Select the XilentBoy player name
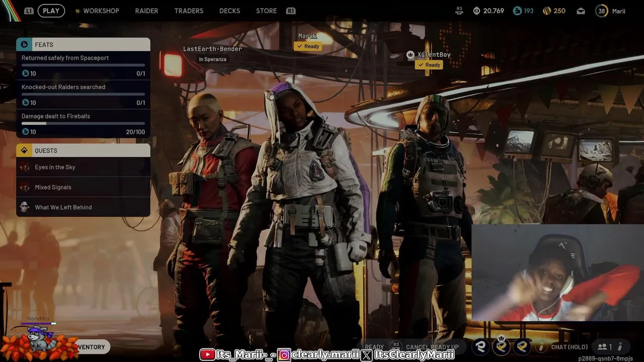Viewport: 644px width, 362px height. click(434, 54)
